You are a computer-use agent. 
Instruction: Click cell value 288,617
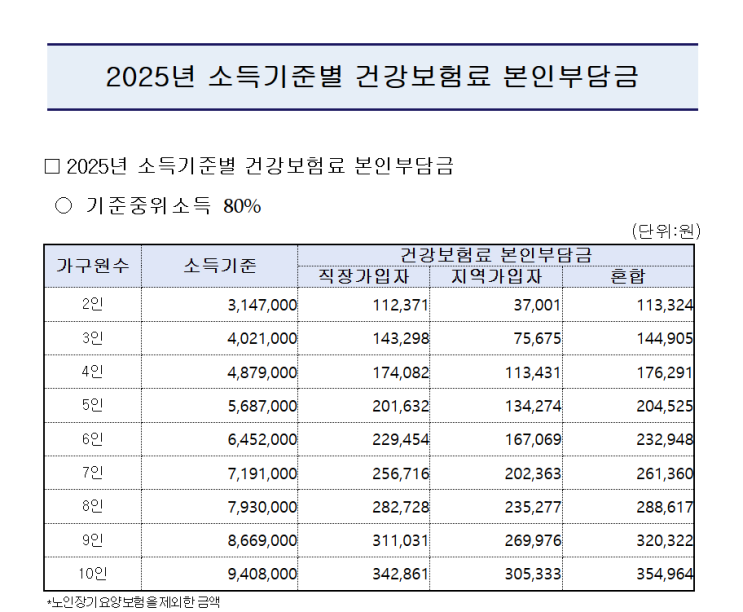pos(665,507)
